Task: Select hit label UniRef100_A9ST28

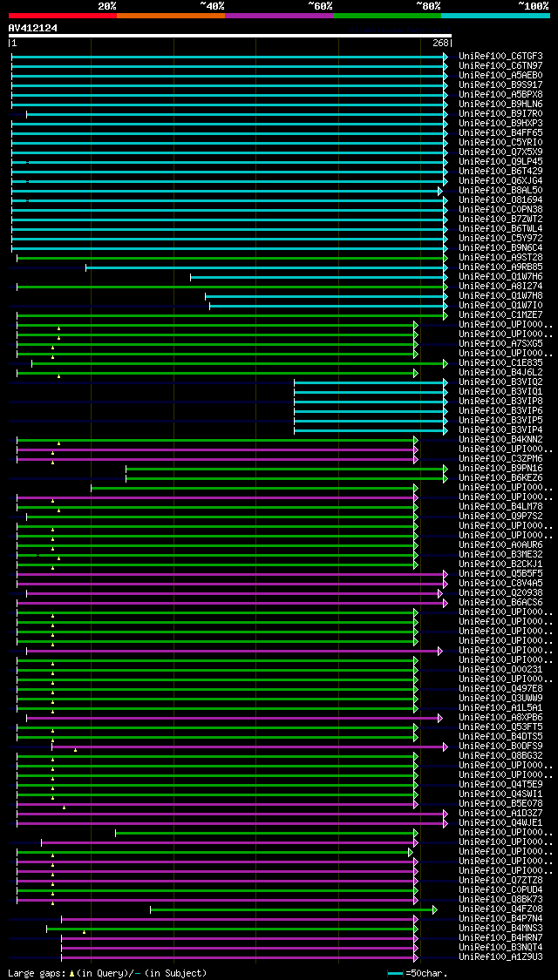Action: [x=500, y=258]
